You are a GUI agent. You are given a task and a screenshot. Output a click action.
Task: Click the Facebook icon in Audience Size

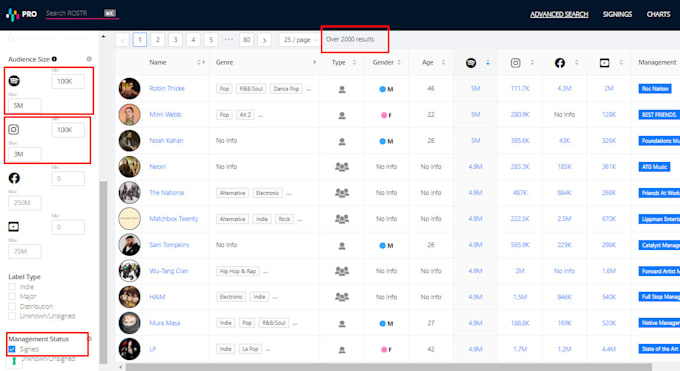tap(14, 178)
